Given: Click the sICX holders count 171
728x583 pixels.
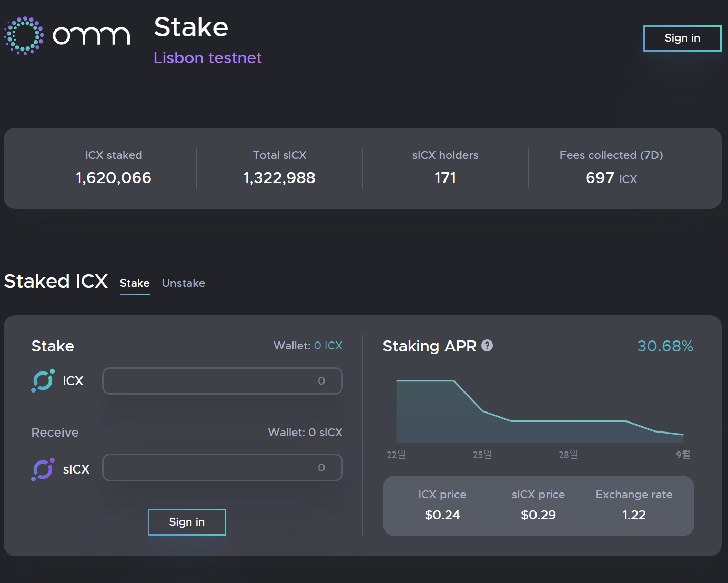Looking at the screenshot, I should click(x=446, y=178).
